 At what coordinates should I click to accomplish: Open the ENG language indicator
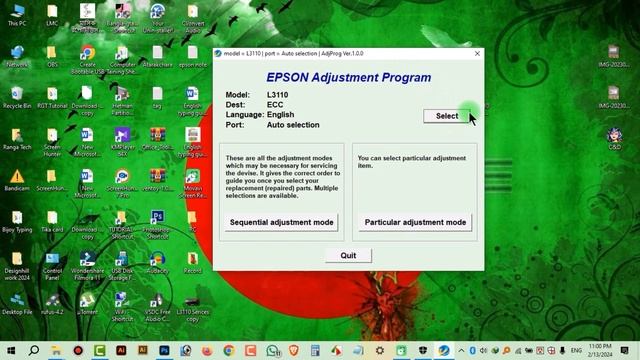coord(576,351)
